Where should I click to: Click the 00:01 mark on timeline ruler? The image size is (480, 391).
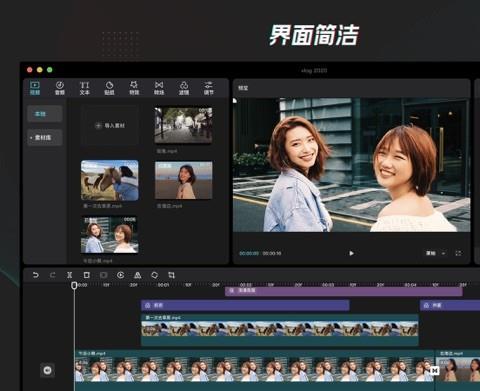(x=163, y=285)
